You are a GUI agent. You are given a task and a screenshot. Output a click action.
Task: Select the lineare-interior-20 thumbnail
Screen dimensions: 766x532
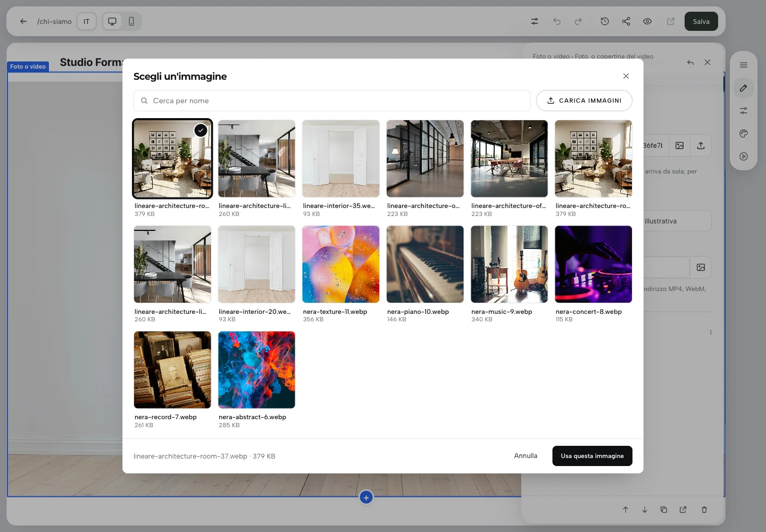pyautogui.click(x=256, y=264)
